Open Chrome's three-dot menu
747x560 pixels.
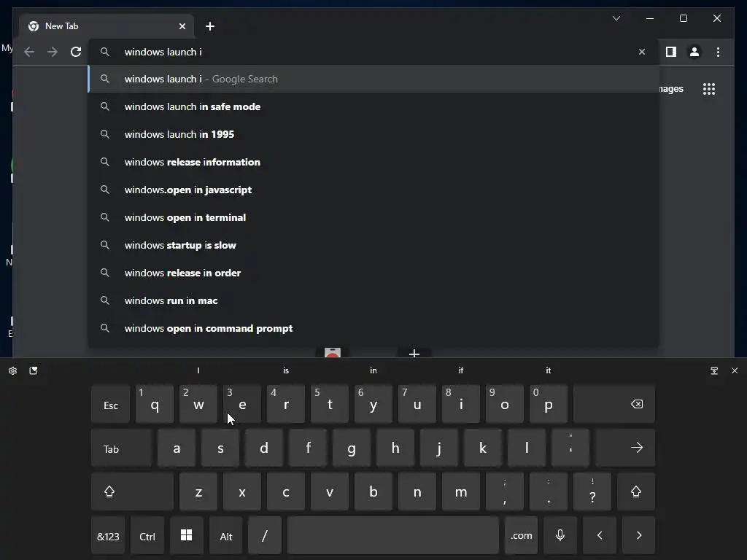click(718, 52)
